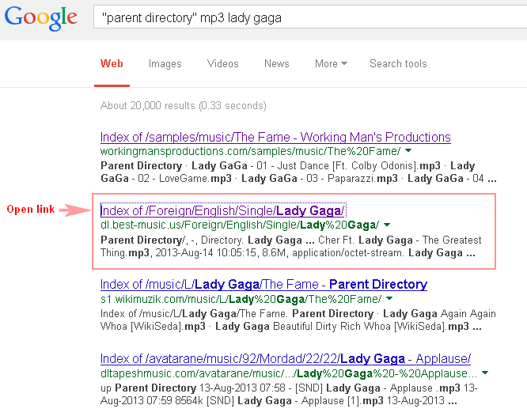Image resolution: width=527 pixels, height=420 pixels.
Task: Click the s1.wikimuzik.com green URL text
Action: (x=241, y=299)
